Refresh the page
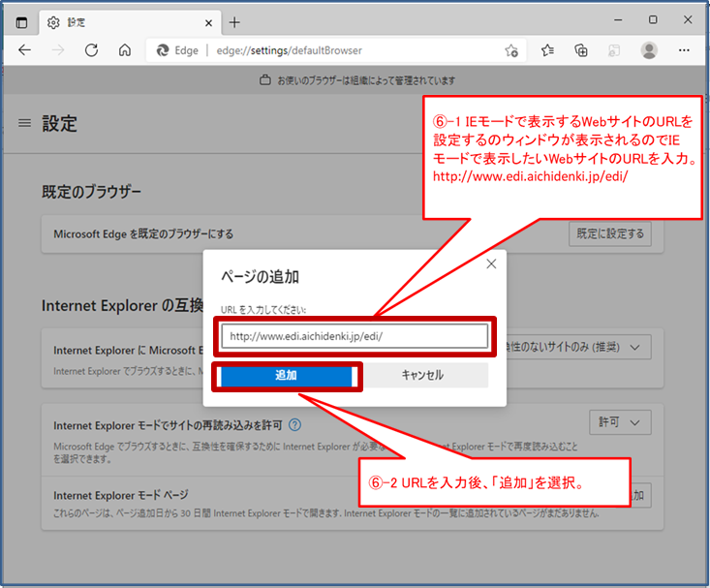Image resolution: width=710 pixels, height=588 pixels. 91,49
